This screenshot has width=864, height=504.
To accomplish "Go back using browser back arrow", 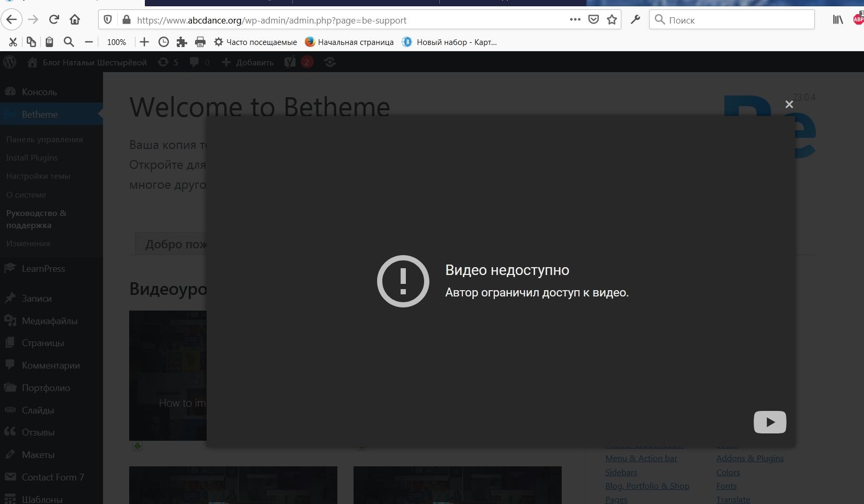I will coord(12,20).
